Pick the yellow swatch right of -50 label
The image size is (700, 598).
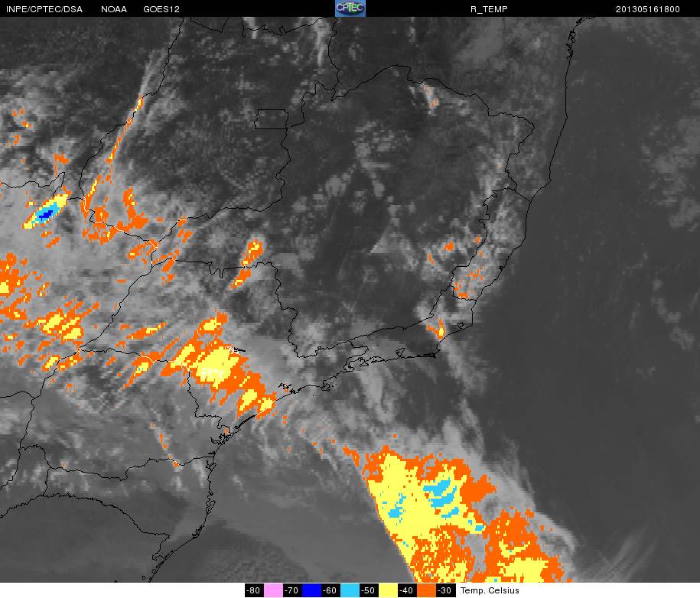388,590
